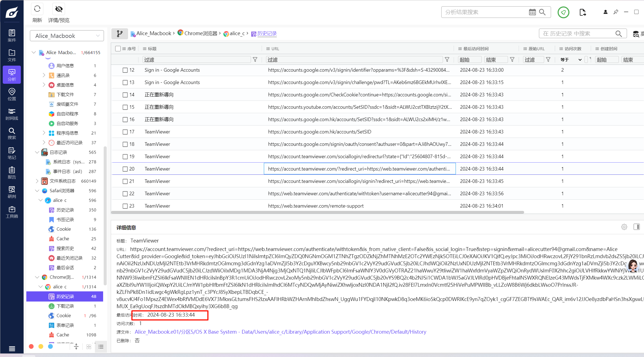Viewport: 644px width, 357px height.
Task: Tick the select-all checkbox in table header
Action: click(118, 49)
